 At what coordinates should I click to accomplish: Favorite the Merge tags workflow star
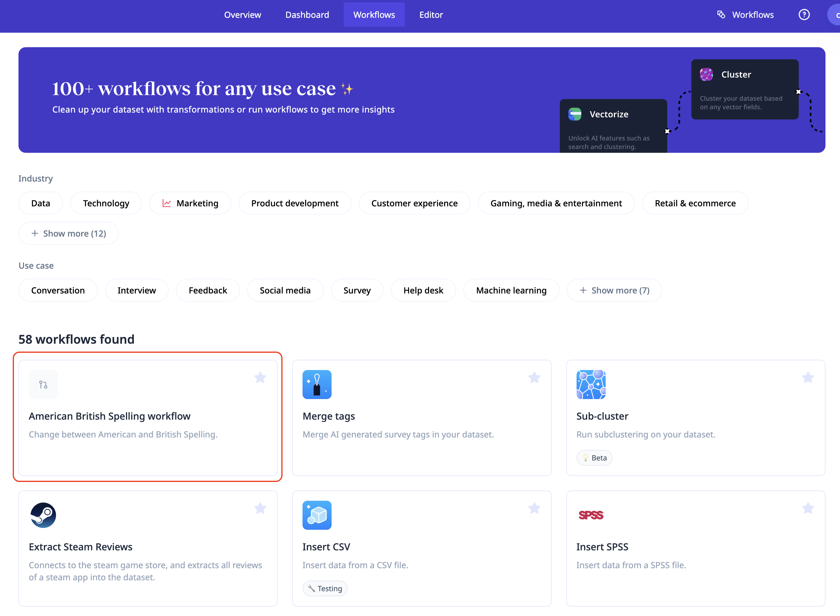(534, 377)
